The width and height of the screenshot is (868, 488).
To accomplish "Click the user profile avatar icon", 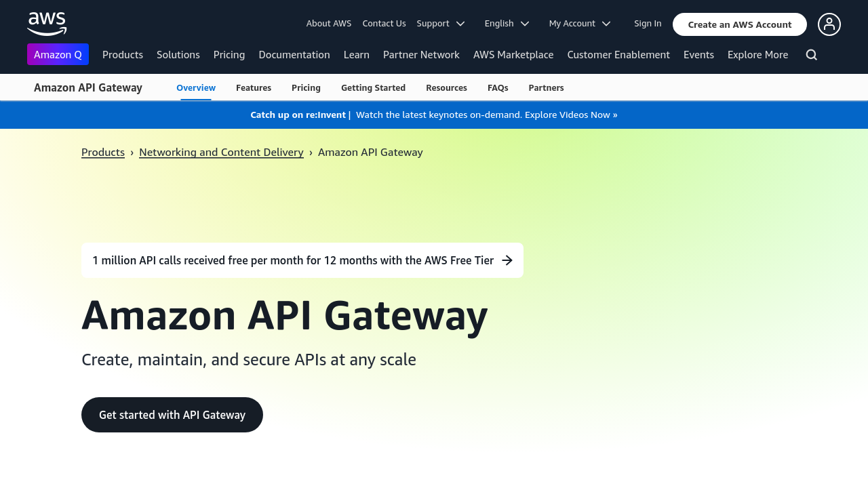I will coord(829,24).
